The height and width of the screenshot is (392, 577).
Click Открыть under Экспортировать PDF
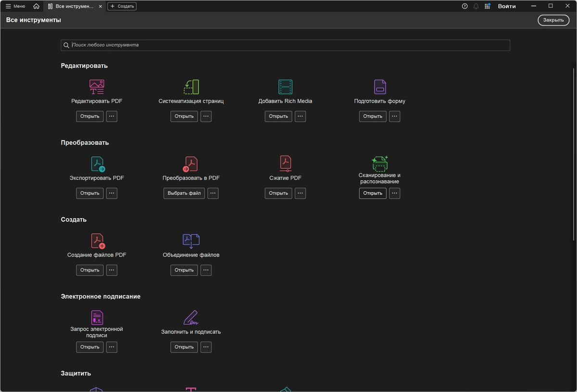tap(90, 193)
